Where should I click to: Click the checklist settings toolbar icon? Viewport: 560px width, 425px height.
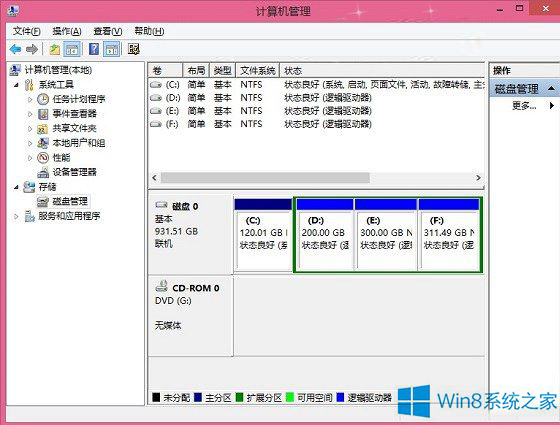pyautogui.click(x=133, y=49)
